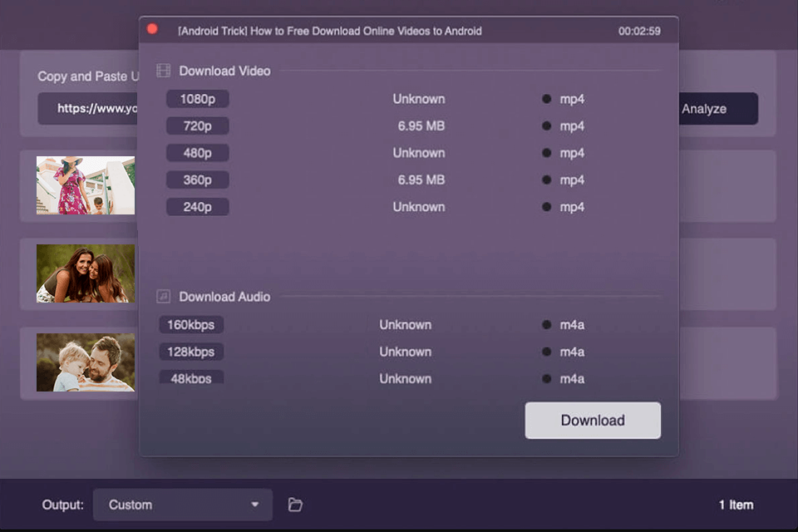Click the Download Video section film icon
The height and width of the screenshot is (532, 798).
point(163,71)
